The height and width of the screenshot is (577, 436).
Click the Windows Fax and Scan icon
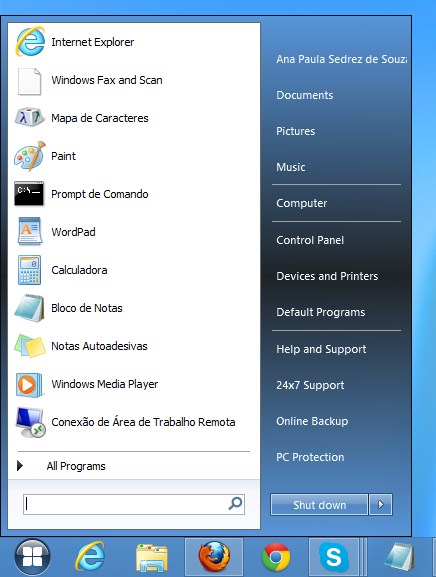tap(29, 81)
